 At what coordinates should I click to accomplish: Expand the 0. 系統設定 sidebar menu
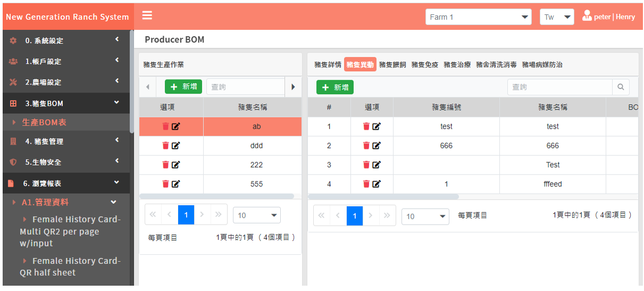(66, 40)
